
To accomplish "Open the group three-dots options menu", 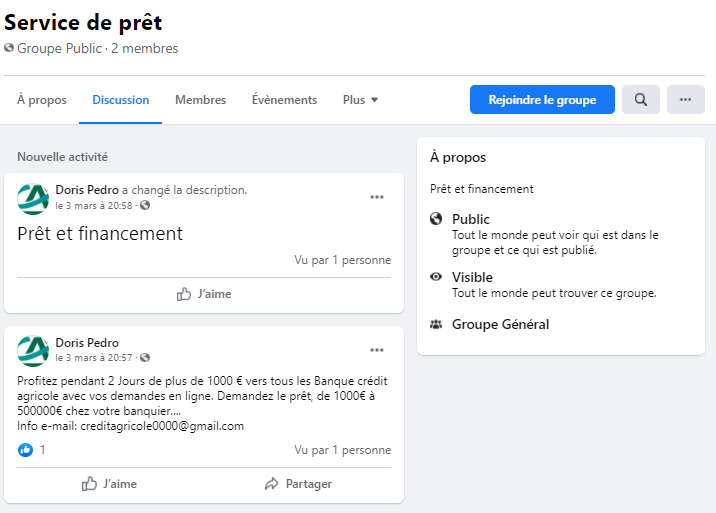I will (x=685, y=100).
